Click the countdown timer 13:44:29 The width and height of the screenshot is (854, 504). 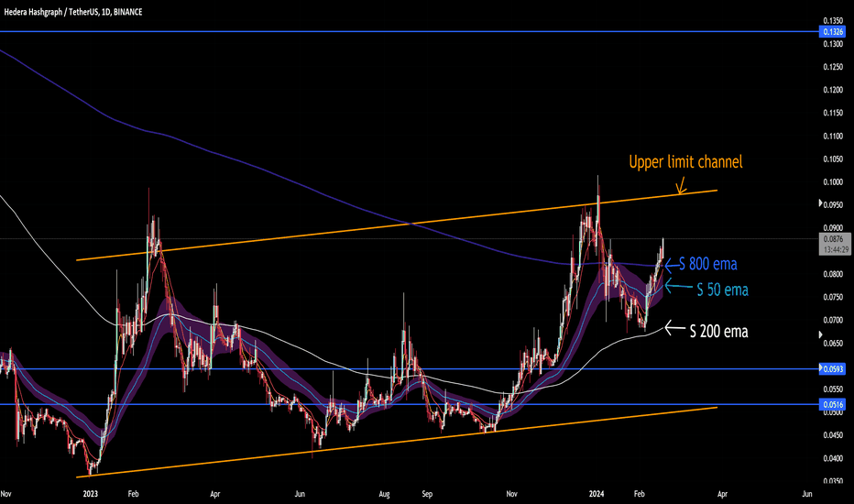(836, 249)
